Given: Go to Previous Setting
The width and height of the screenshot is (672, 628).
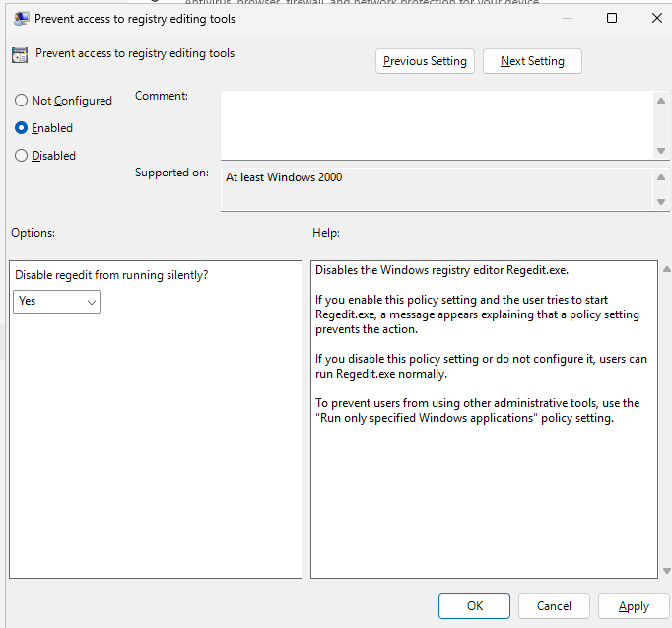Looking at the screenshot, I should 425,61.
